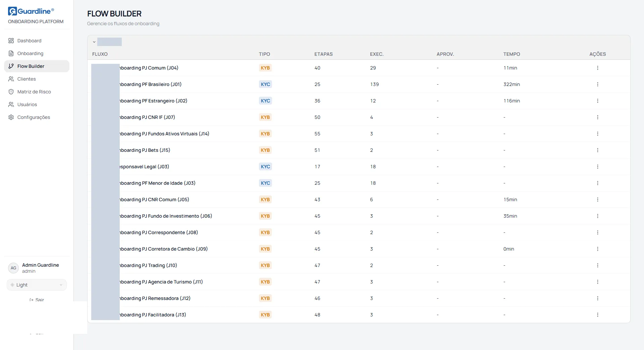Viewport: 644px width, 350px height.
Task: Open actions menu for Responsavel Legal (J03)
Action: (597, 167)
